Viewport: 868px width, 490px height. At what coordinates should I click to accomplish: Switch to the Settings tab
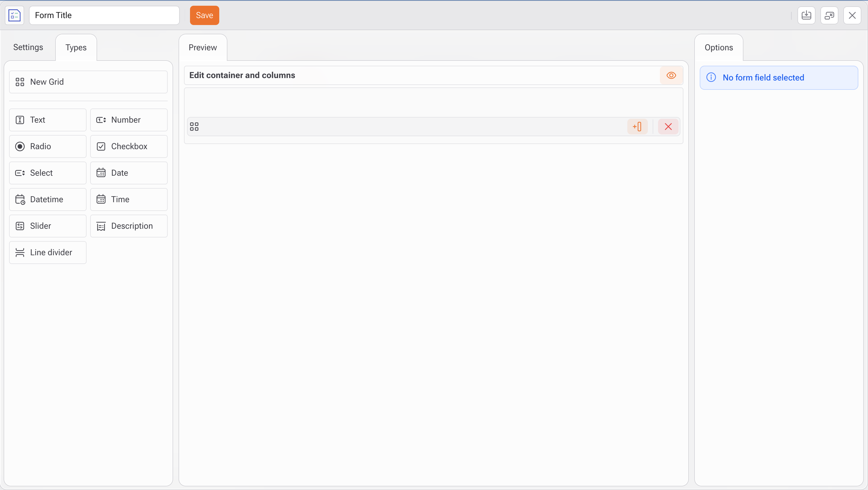click(x=28, y=48)
